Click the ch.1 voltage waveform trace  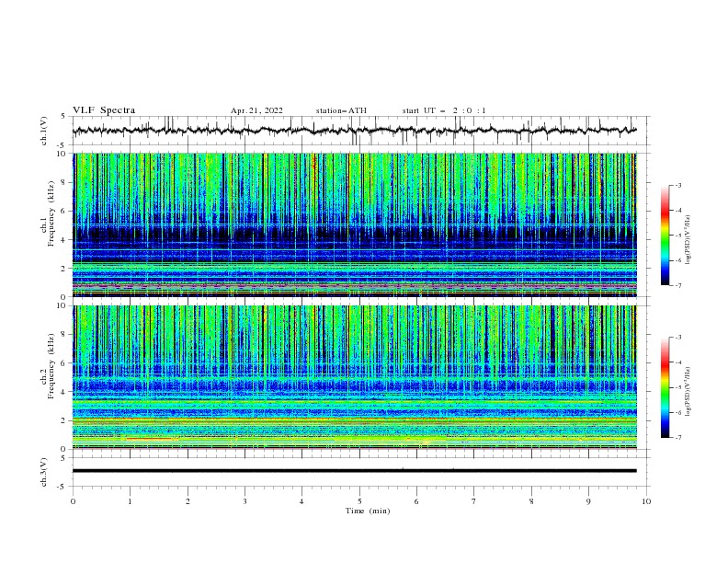point(354,131)
